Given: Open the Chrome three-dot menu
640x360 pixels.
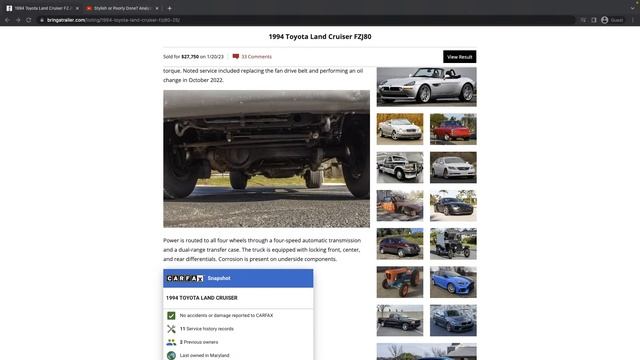Looking at the screenshot, I should 633,20.
